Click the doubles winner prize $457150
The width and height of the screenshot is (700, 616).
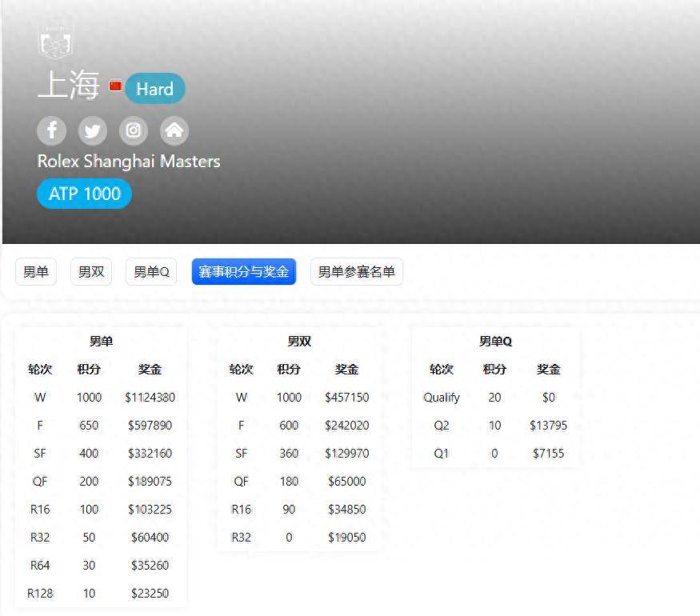(346, 398)
